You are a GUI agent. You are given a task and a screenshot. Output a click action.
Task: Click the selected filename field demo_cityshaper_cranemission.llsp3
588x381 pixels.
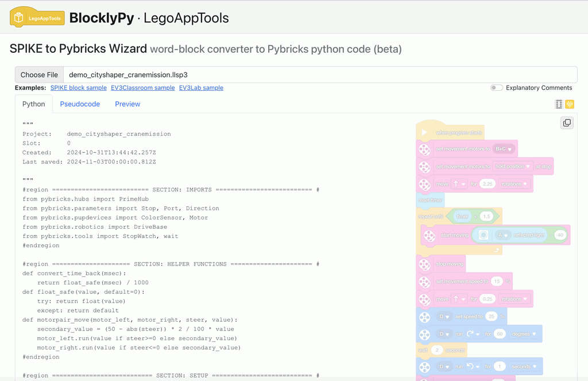pos(320,75)
